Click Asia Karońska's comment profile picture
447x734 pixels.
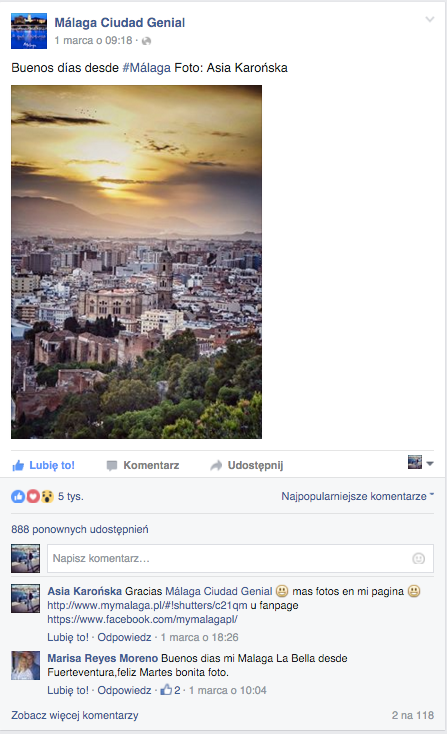coord(26,598)
